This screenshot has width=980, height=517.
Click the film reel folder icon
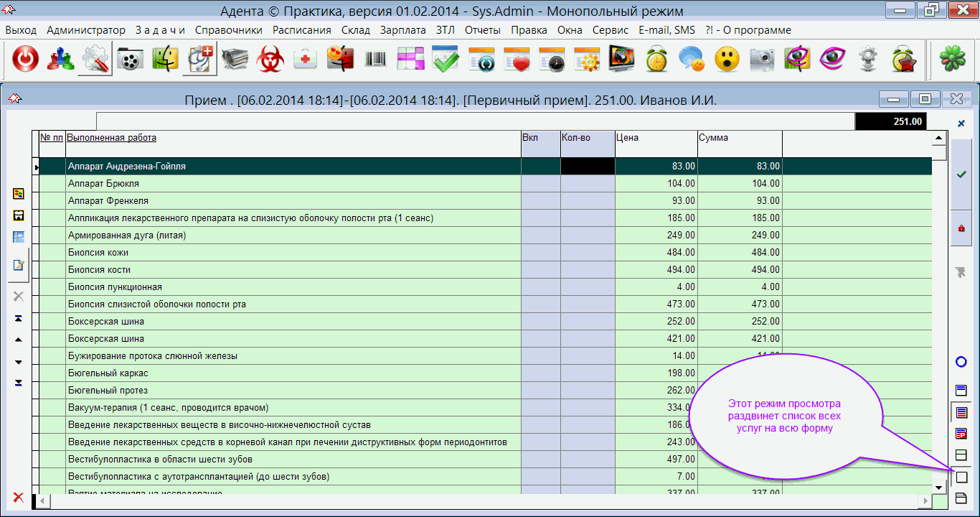130,60
